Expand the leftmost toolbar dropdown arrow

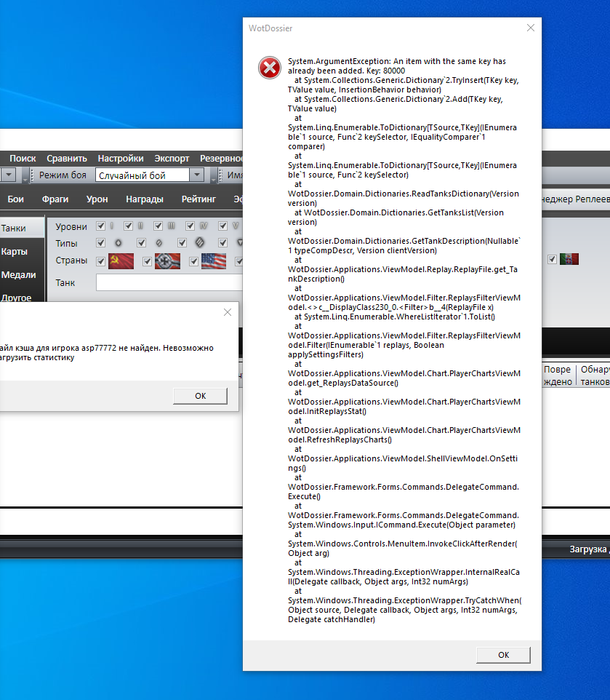[x=9, y=175]
